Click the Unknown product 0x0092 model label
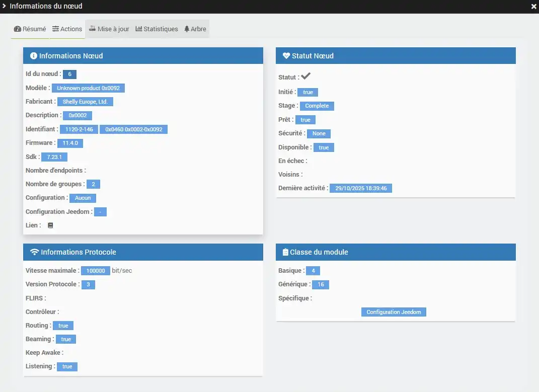This screenshot has height=392, width=539. pyautogui.click(x=88, y=88)
